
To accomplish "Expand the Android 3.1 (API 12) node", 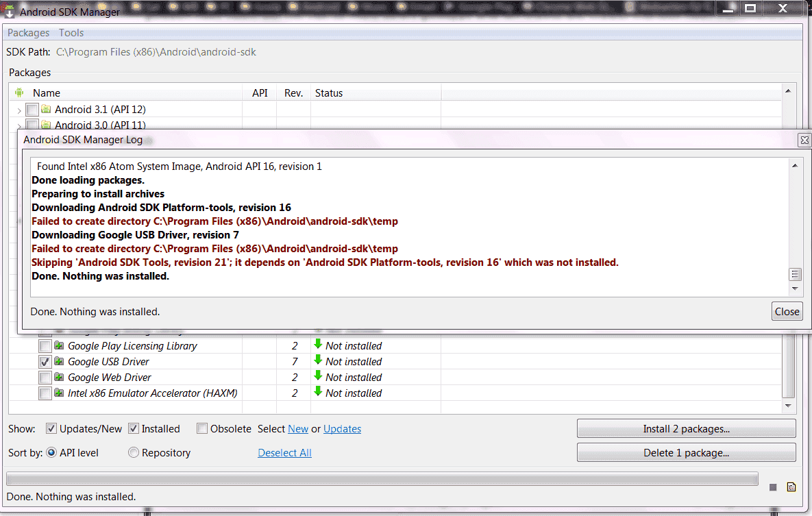I will coord(19,110).
